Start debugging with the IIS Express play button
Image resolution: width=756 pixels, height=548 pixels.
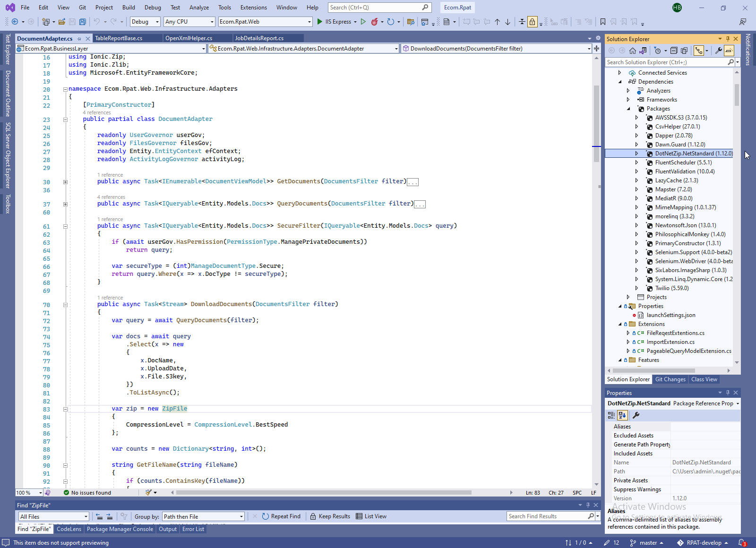pyautogui.click(x=320, y=22)
